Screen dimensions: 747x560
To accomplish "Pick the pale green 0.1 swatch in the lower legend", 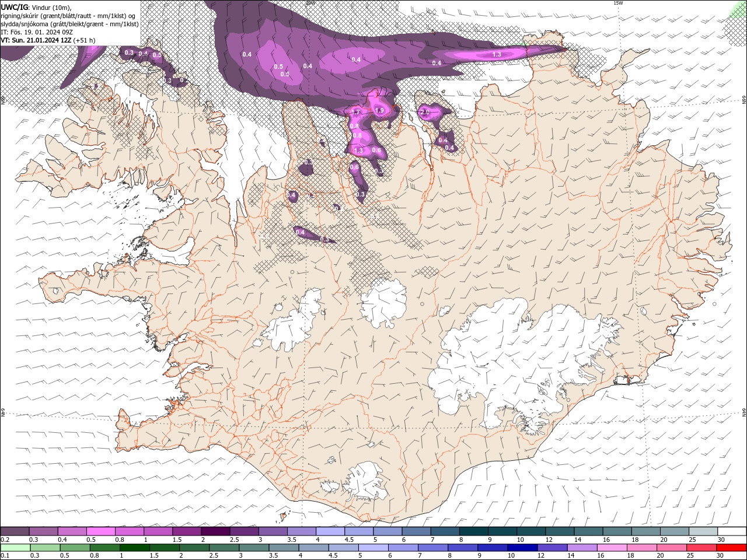I will tap(15, 548).
